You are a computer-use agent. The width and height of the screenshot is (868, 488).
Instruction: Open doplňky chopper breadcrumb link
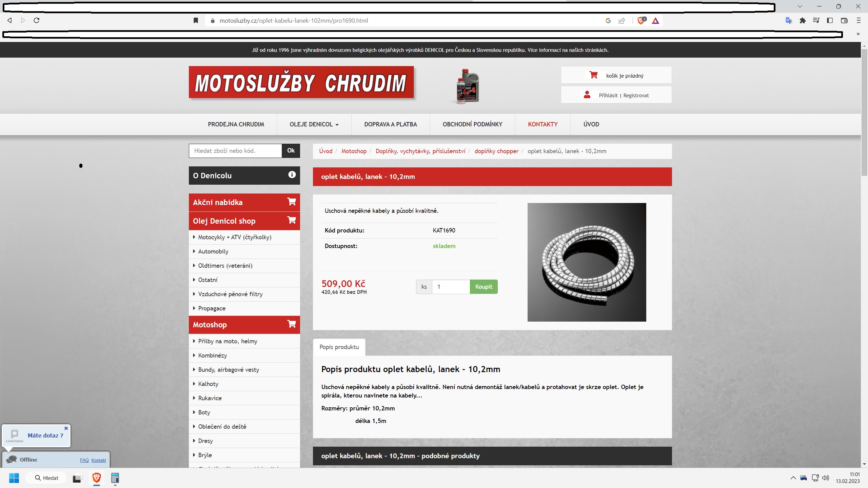[496, 151]
